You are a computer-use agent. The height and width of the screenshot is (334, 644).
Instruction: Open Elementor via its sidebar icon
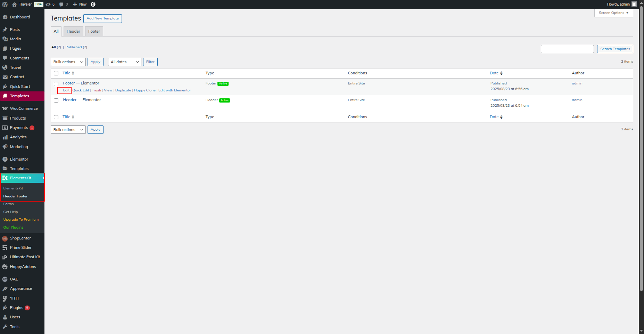tap(5, 159)
